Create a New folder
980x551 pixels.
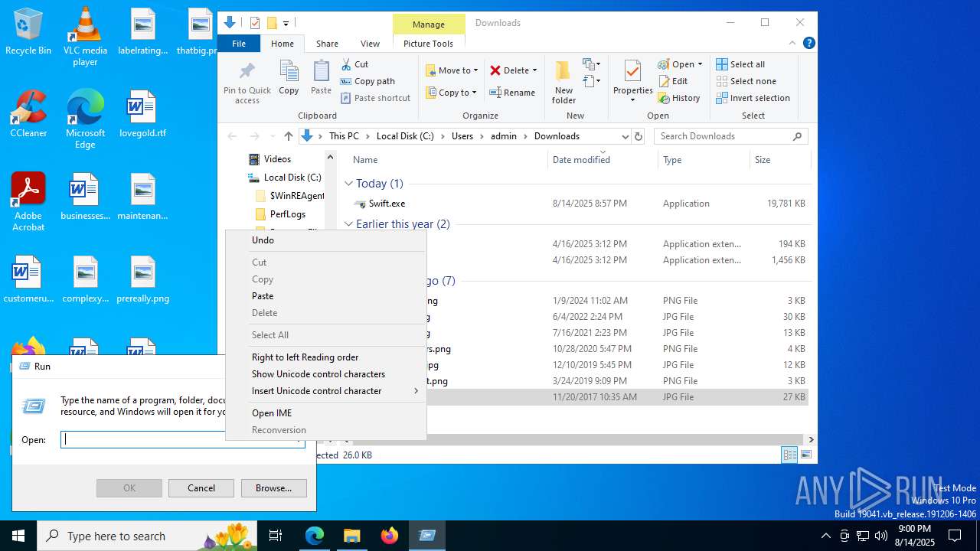pyautogui.click(x=563, y=82)
